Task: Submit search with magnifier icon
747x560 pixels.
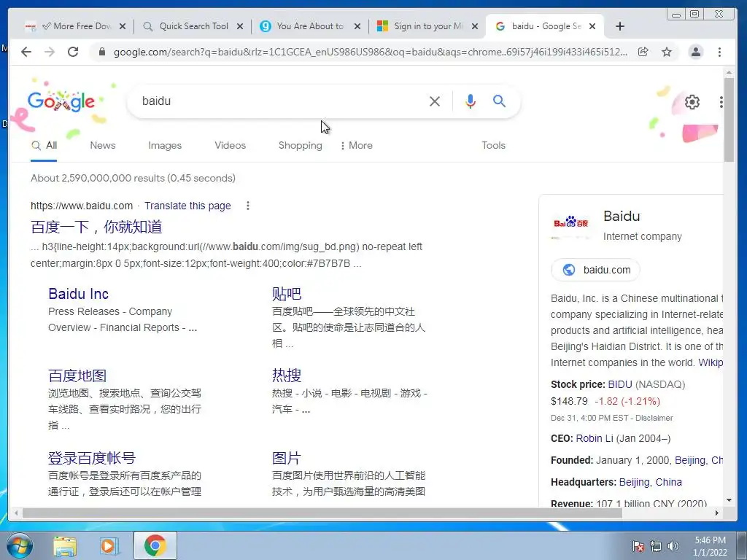Action: 499,101
